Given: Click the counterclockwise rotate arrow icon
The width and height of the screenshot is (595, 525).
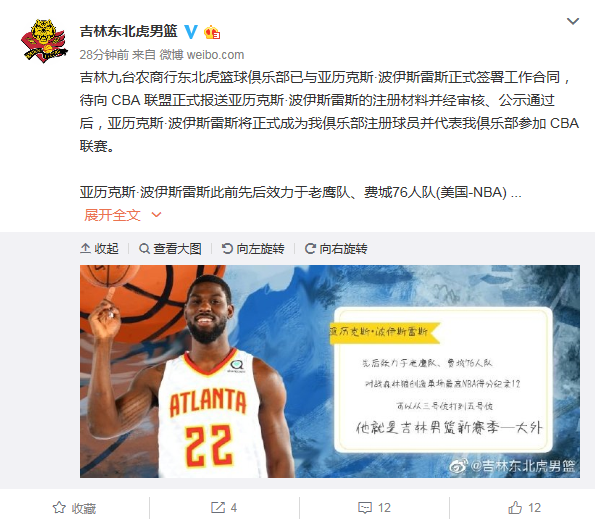Looking at the screenshot, I should pyautogui.click(x=227, y=249).
